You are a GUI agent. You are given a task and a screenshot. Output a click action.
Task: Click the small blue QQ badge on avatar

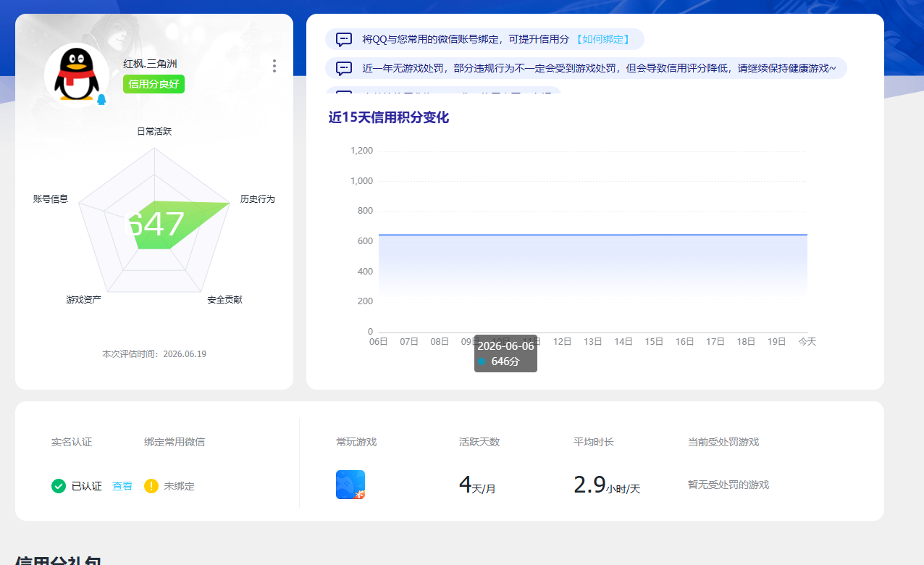click(x=101, y=99)
